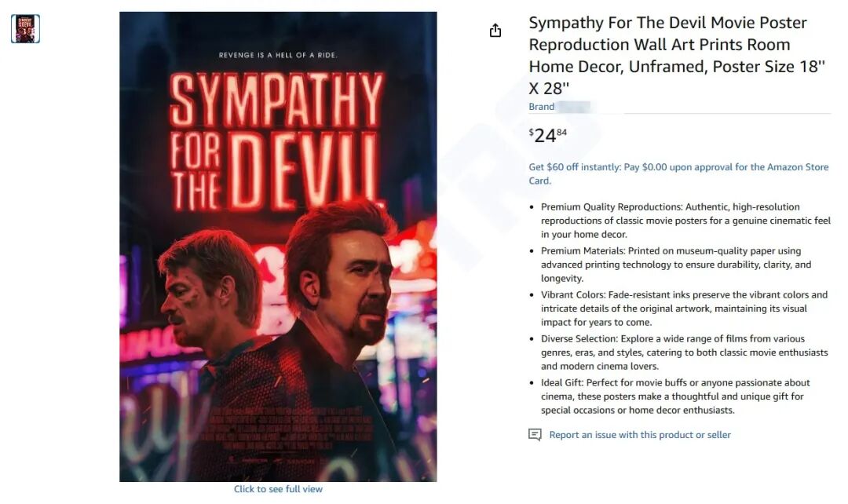848x504 pixels.
Task: Click the blurred brand name next to Brand
Action: pyautogui.click(x=574, y=107)
